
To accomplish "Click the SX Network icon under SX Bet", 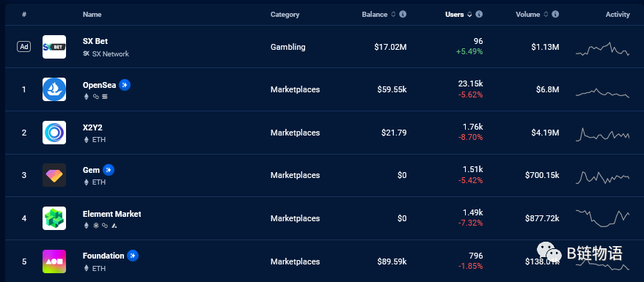I will [87, 53].
